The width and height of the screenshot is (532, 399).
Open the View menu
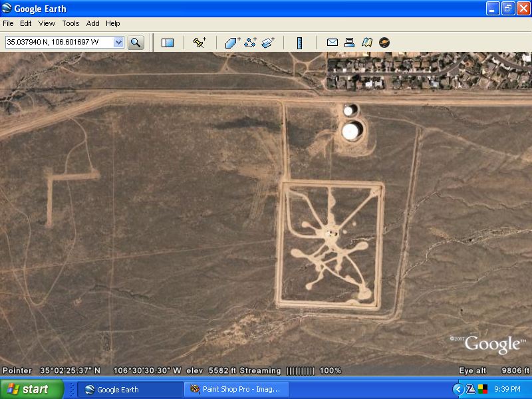47,23
